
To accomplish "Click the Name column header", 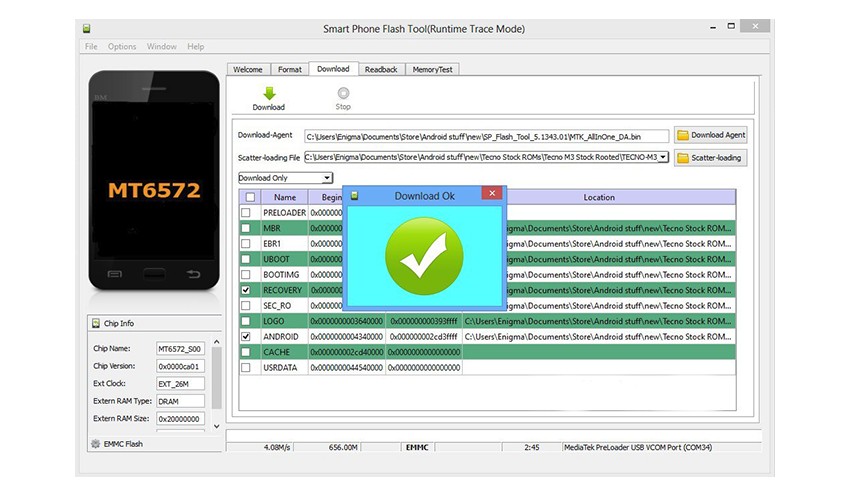I will tap(284, 197).
